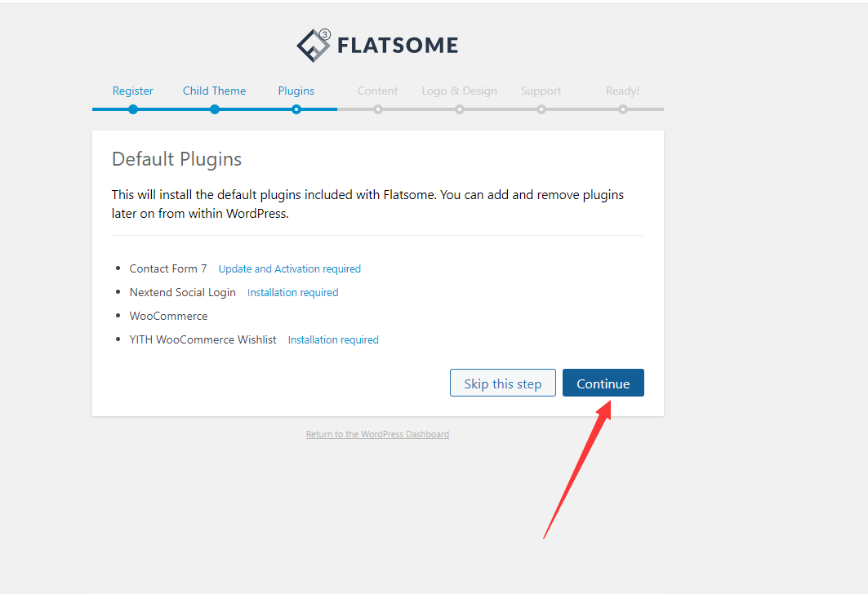This screenshot has height=594, width=868.
Task: Click the Continue button
Action: [603, 383]
